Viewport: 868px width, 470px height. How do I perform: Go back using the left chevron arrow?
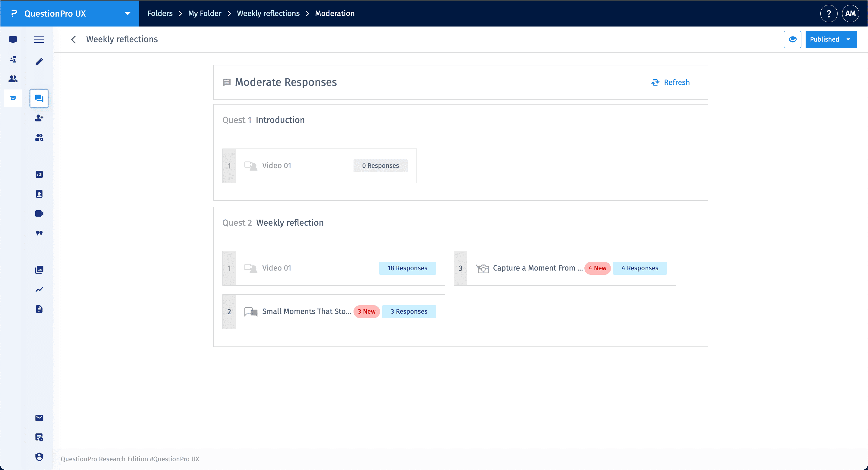[x=74, y=39]
